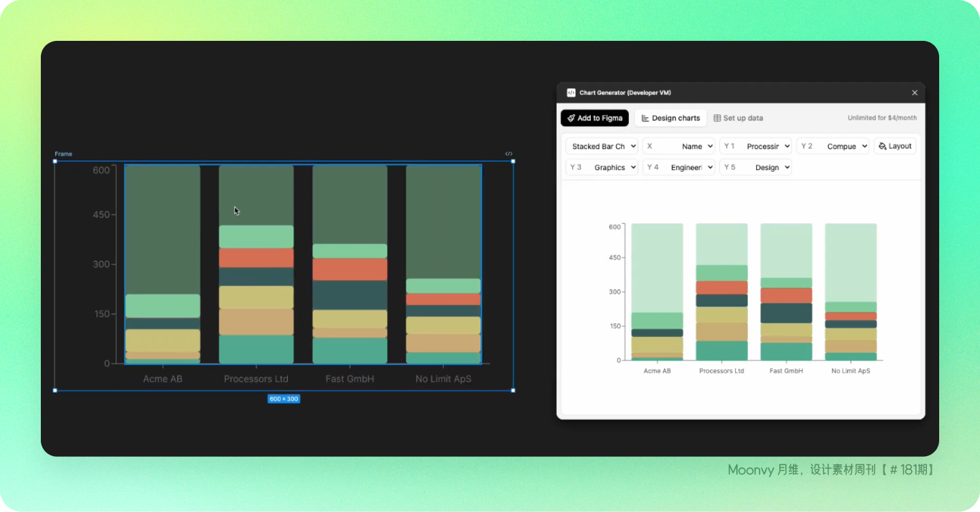Viewport: 980px width, 512px height.
Task: Switch to the Set up data tab
Action: pos(738,118)
